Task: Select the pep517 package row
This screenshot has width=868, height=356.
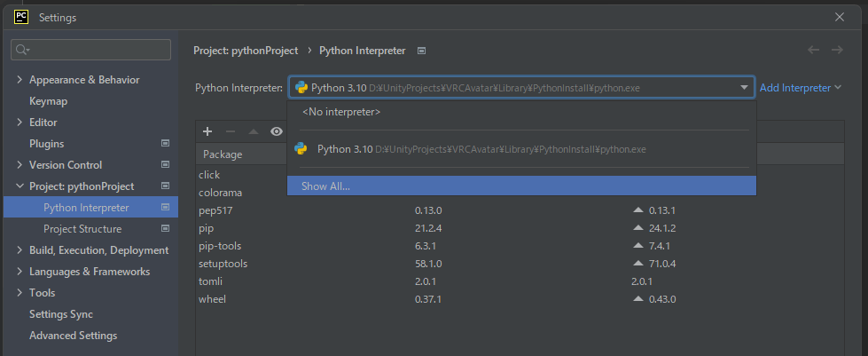Action: [x=520, y=210]
